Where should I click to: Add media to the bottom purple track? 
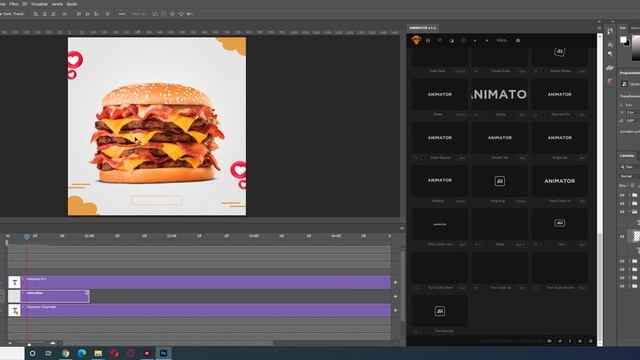[395, 310]
